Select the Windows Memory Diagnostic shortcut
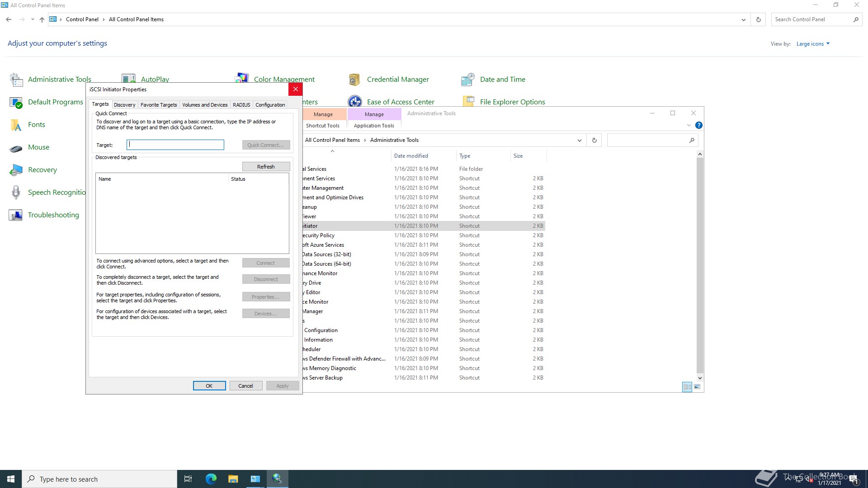Image resolution: width=868 pixels, height=488 pixels. (x=423, y=368)
